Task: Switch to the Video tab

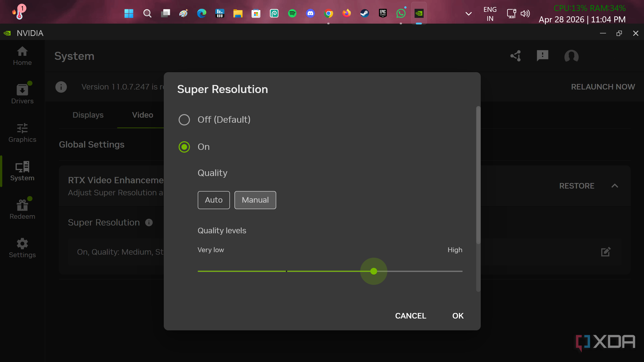Action: click(143, 115)
